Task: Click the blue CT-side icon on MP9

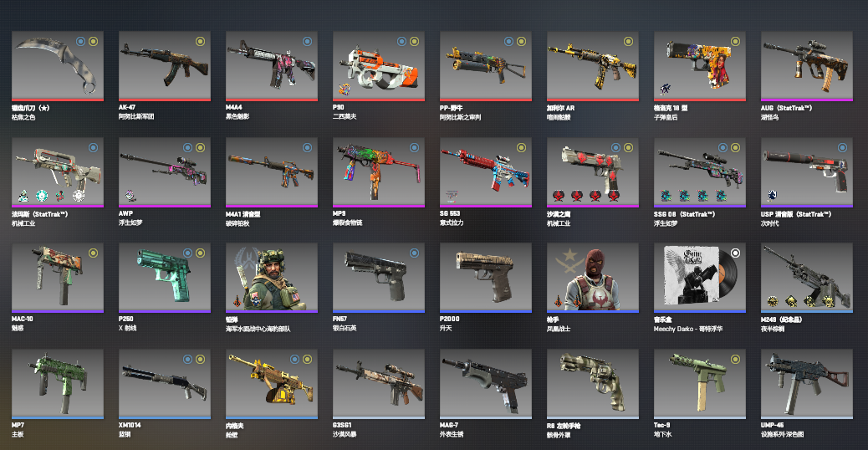Action: coord(414,148)
